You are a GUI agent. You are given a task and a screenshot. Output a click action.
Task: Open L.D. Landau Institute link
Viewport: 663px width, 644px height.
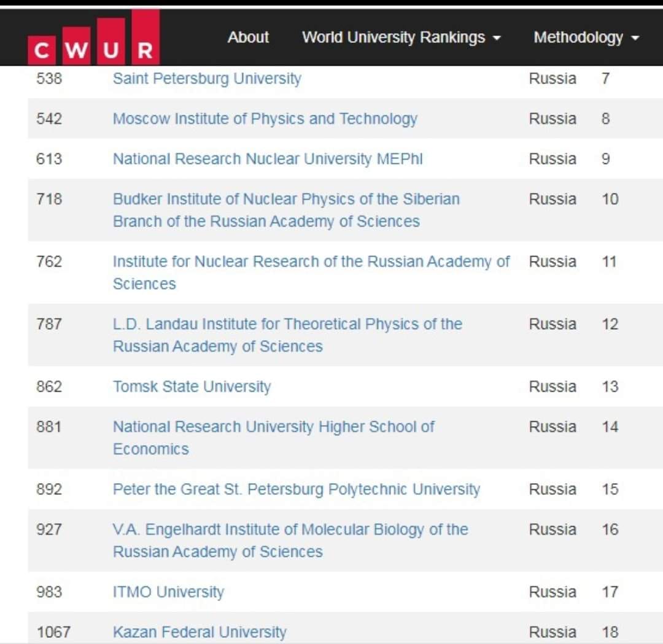point(287,324)
